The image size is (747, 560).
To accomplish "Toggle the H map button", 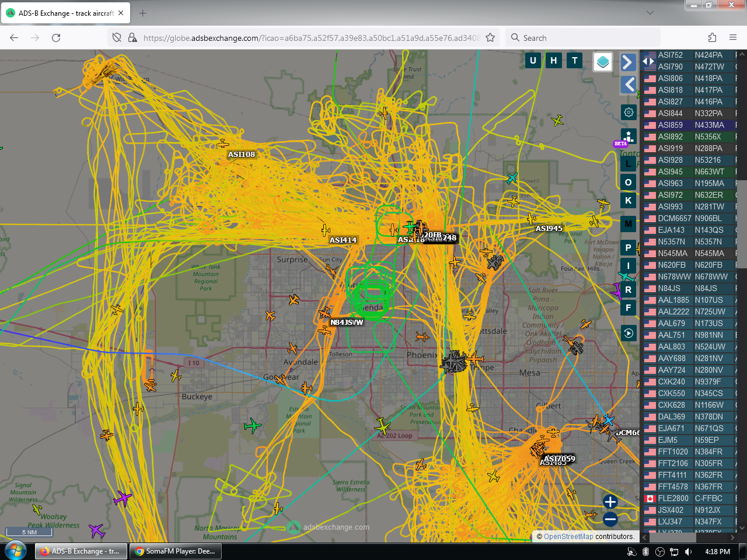I will coord(554,60).
